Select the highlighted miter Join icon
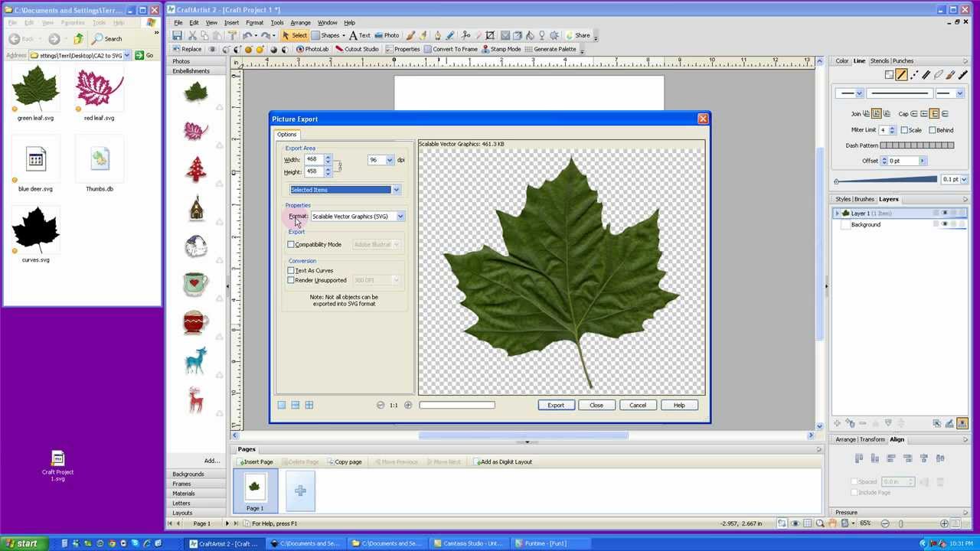The width and height of the screenshot is (980, 551). [877, 113]
